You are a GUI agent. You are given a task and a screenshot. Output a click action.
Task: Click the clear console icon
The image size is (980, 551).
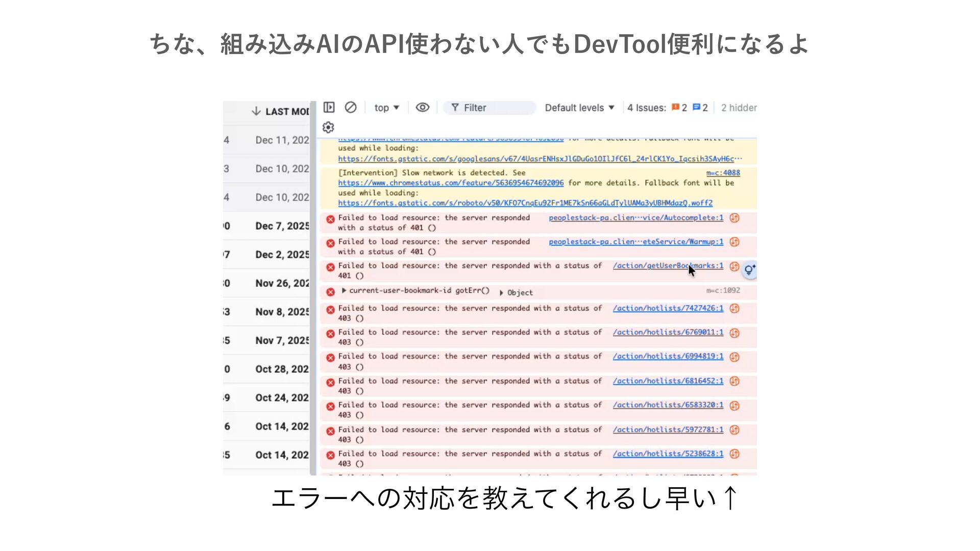click(x=351, y=107)
